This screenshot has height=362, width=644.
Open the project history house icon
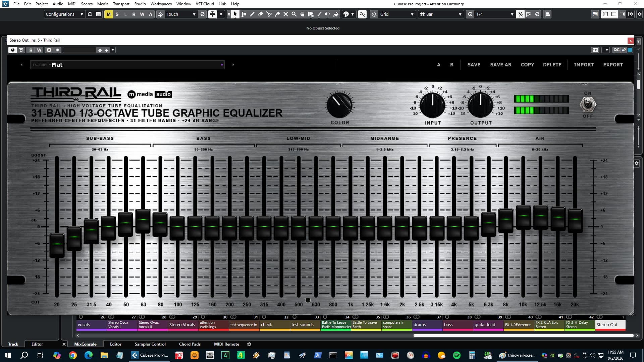click(90, 14)
